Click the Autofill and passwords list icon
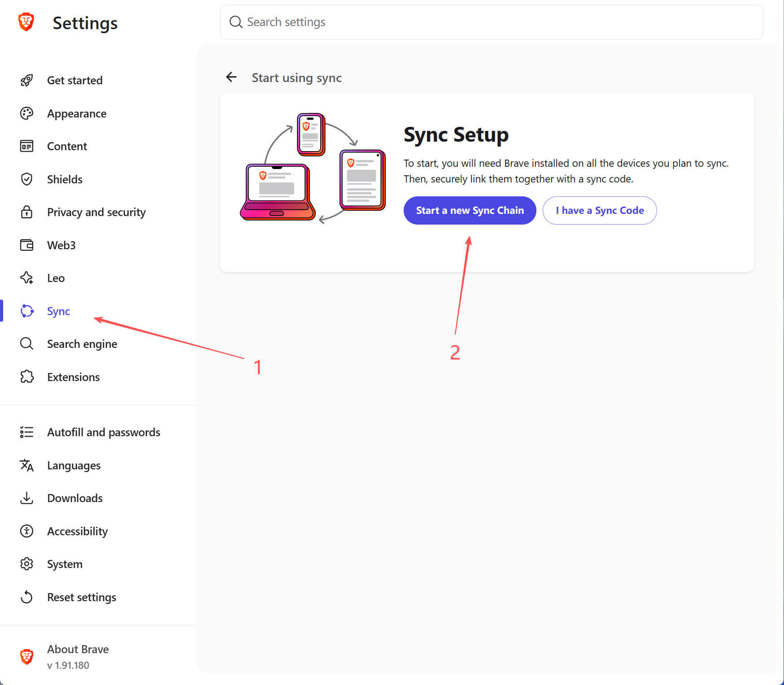Viewport: 784px width, 685px height. tap(26, 432)
